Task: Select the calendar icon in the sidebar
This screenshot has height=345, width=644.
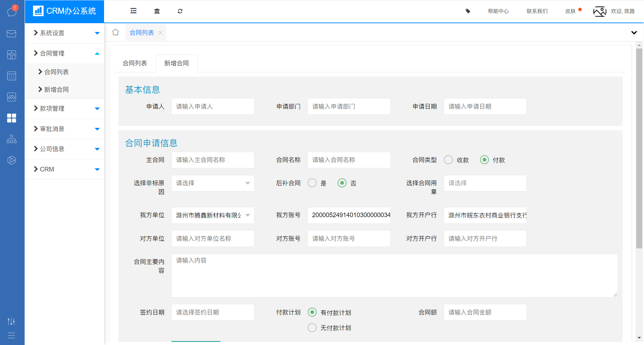Action: click(x=12, y=76)
